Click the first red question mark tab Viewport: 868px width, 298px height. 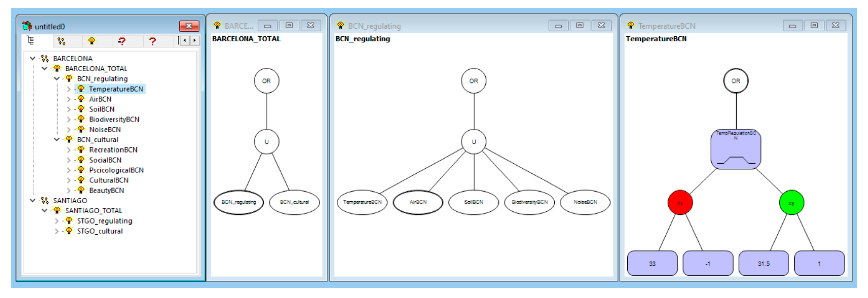[x=122, y=41]
